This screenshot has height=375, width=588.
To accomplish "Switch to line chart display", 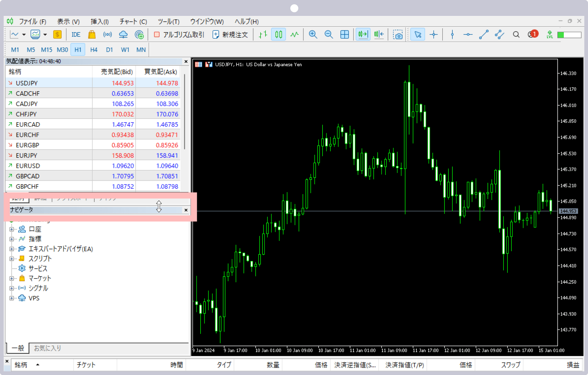I will tap(294, 35).
